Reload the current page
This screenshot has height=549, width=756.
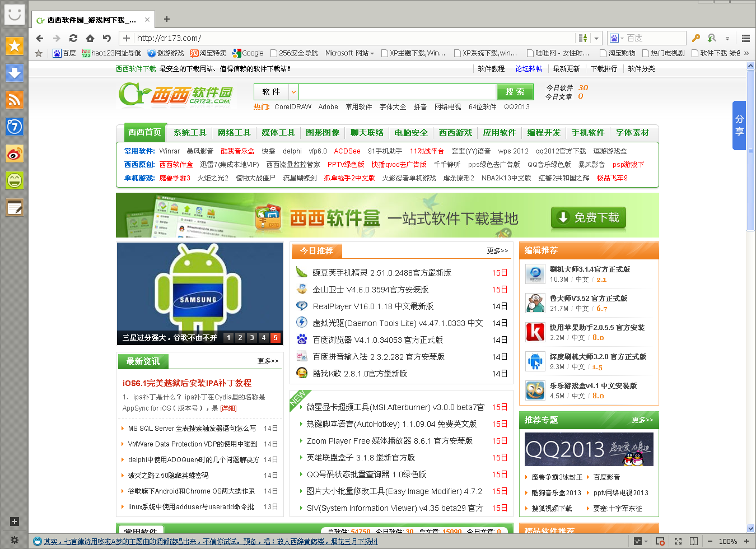(x=73, y=38)
